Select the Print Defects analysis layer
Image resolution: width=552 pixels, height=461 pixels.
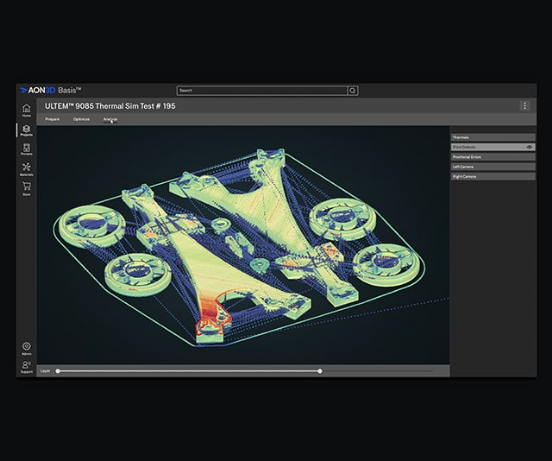[493, 147]
